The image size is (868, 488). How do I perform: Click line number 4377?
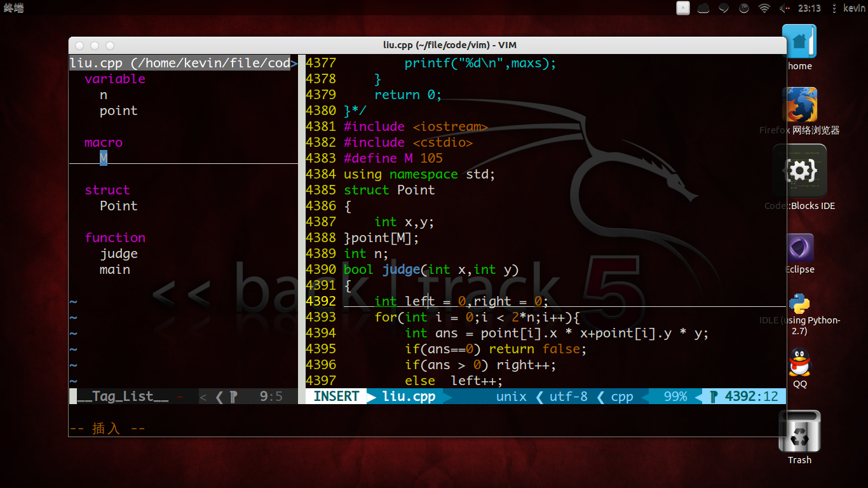pos(321,63)
